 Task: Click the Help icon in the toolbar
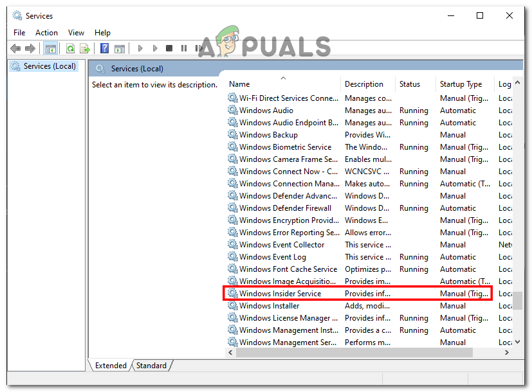coord(104,48)
